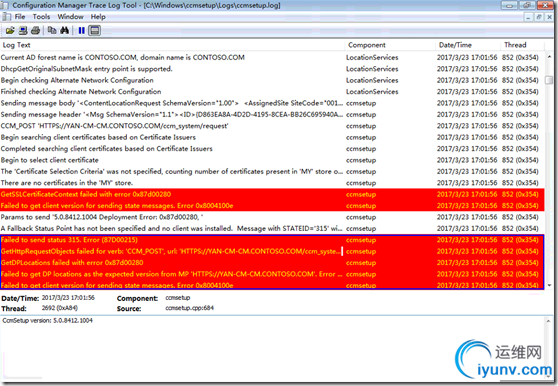
Task: Toggle the Show details pane icon
Action: click(95, 31)
